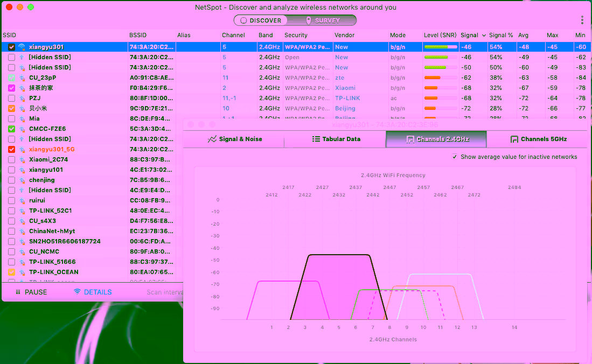The height and width of the screenshot is (364, 592).
Task: Click the Signal % column header
Action: point(501,35)
